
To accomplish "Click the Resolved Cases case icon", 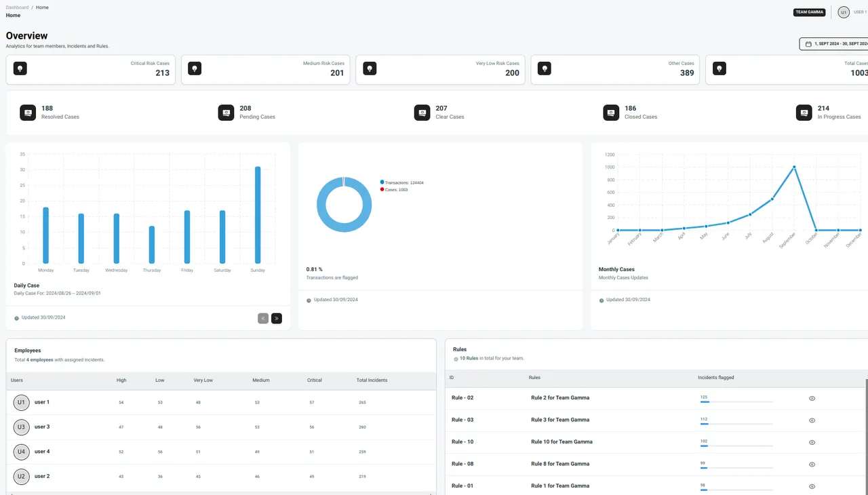I will pos(27,112).
